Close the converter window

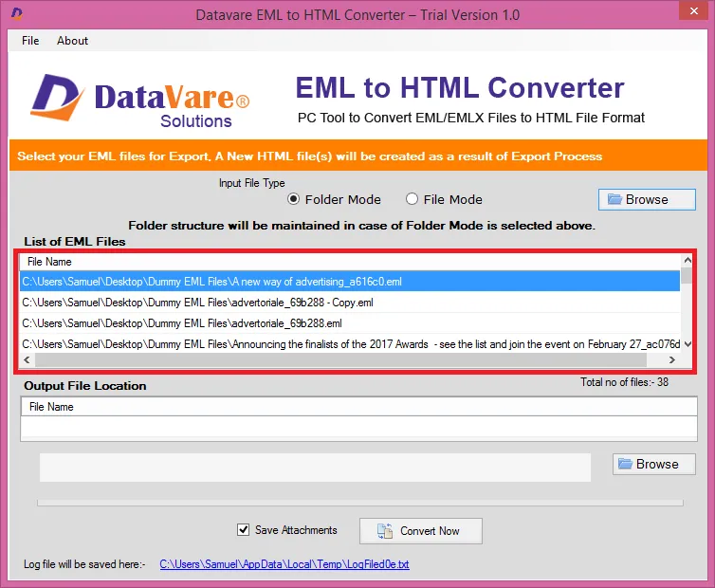[x=694, y=10]
